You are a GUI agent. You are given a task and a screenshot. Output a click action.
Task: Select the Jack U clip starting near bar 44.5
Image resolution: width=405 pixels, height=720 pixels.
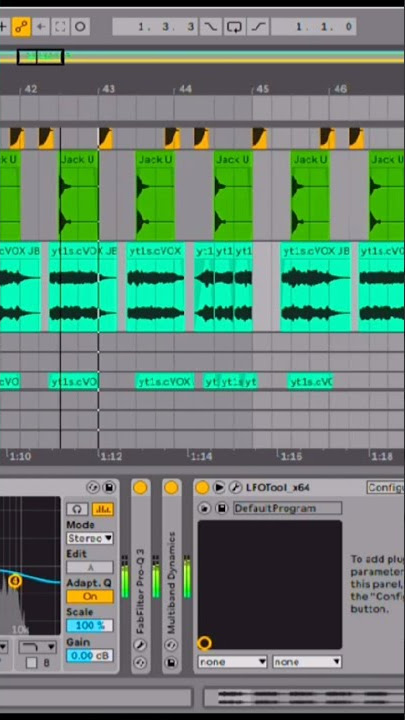pos(233,196)
